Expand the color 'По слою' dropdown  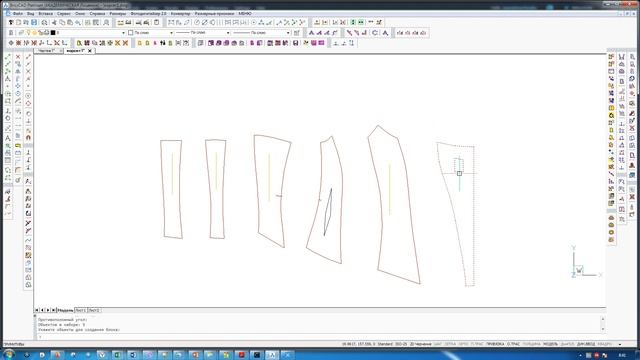pyautogui.click(x=171, y=33)
